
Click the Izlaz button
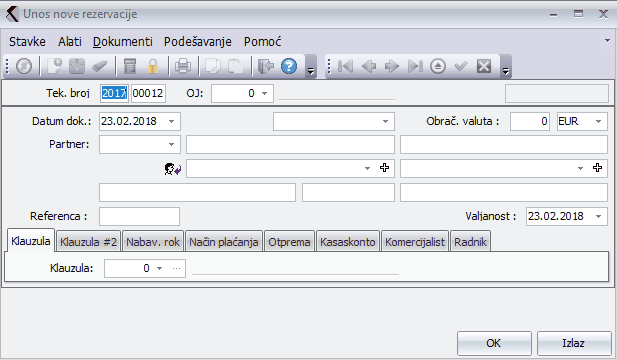(573, 343)
